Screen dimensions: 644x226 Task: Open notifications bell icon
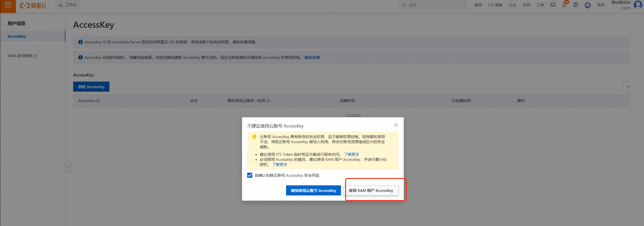564,5
